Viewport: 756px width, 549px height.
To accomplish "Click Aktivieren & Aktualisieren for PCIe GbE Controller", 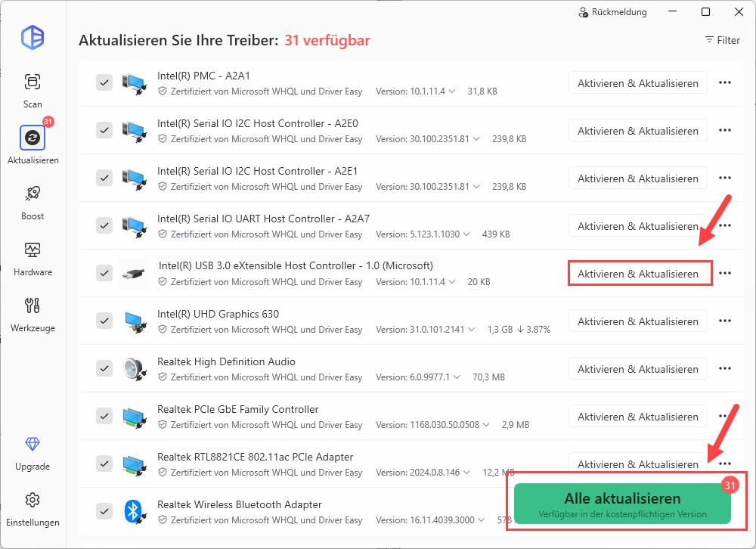I will coord(638,417).
